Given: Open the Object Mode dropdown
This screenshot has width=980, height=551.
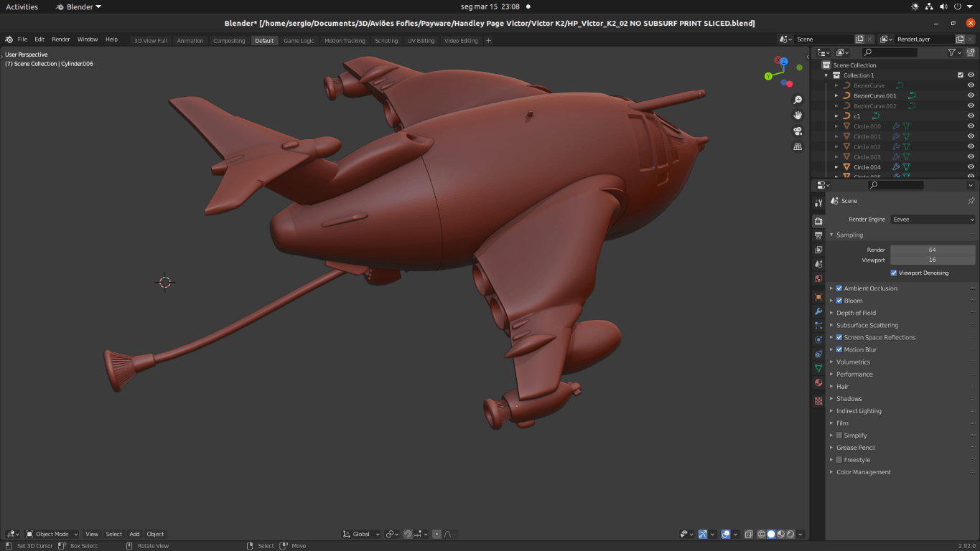Looking at the screenshot, I should [52, 534].
